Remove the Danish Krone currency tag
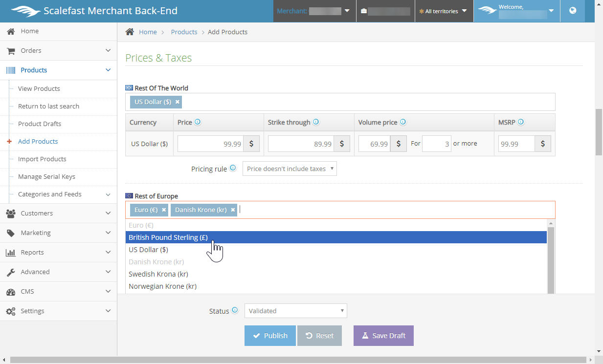603x364 pixels. click(233, 210)
